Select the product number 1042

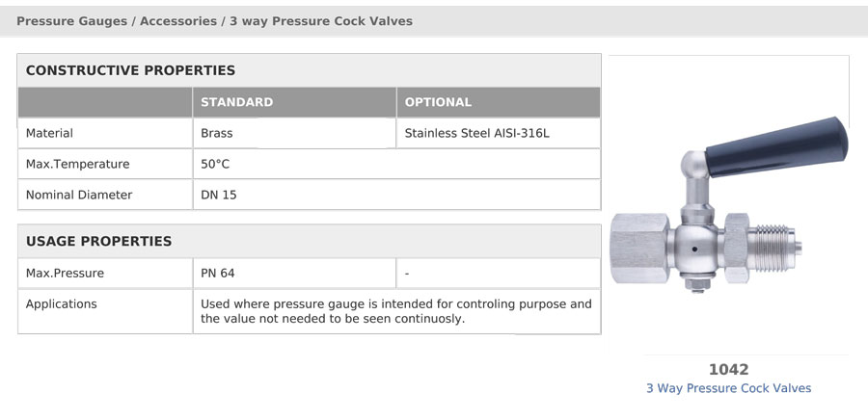click(x=728, y=369)
